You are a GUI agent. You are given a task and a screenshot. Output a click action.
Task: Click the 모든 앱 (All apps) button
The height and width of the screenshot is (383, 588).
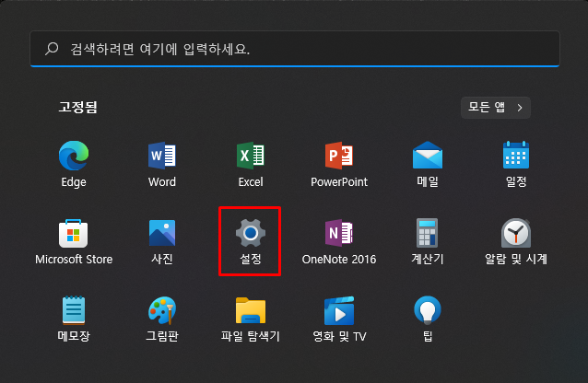coord(495,108)
